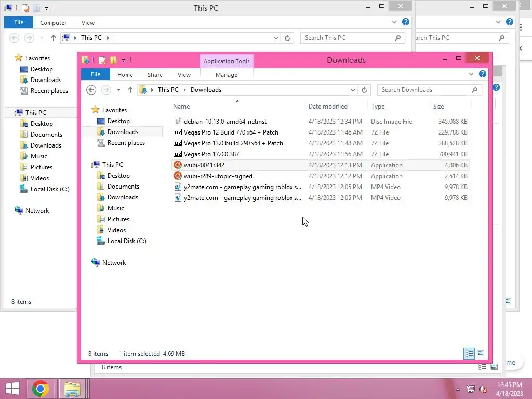Sort by the Date modified column
532x399 pixels.
(328, 106)
